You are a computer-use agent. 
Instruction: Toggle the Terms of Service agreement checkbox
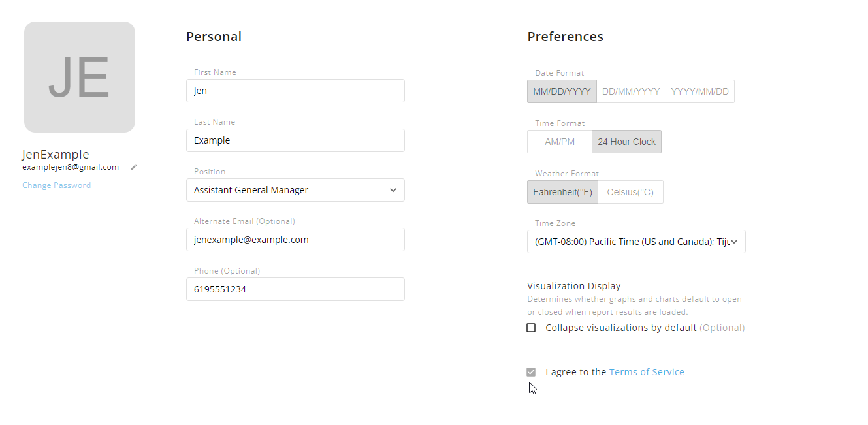[531, 372]
